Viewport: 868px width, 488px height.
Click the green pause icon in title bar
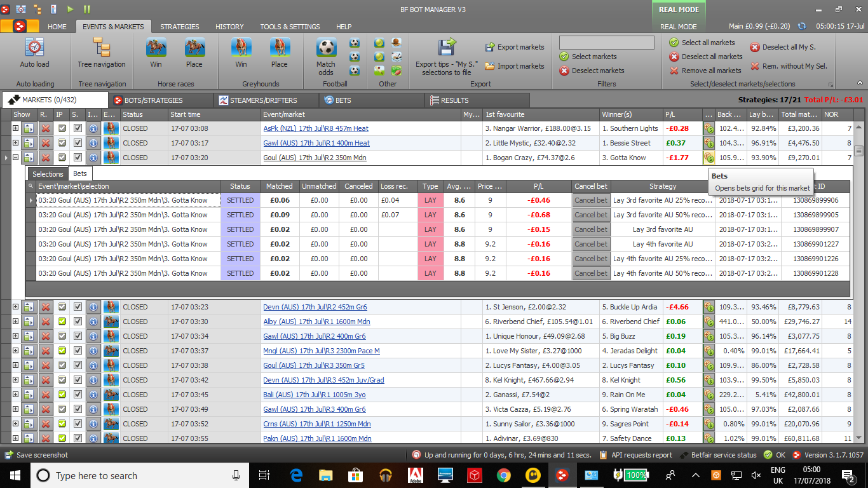point(87,9)
